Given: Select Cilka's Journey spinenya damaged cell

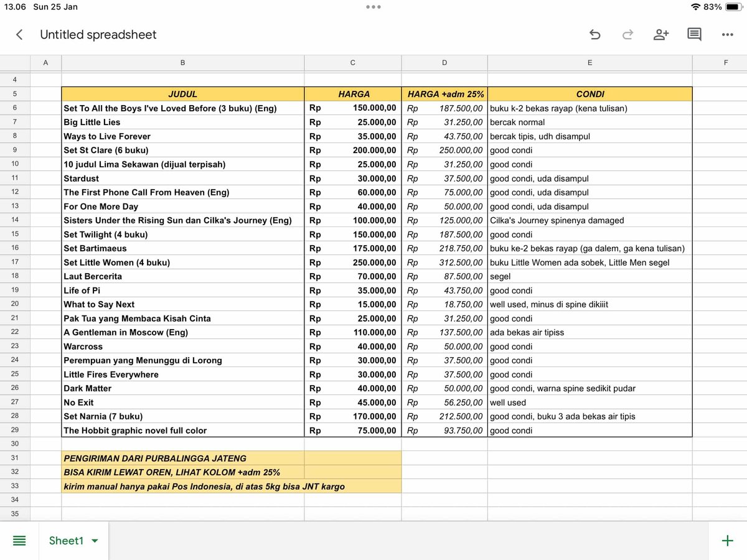Looking at the screenshot, I should coord(590,220).
